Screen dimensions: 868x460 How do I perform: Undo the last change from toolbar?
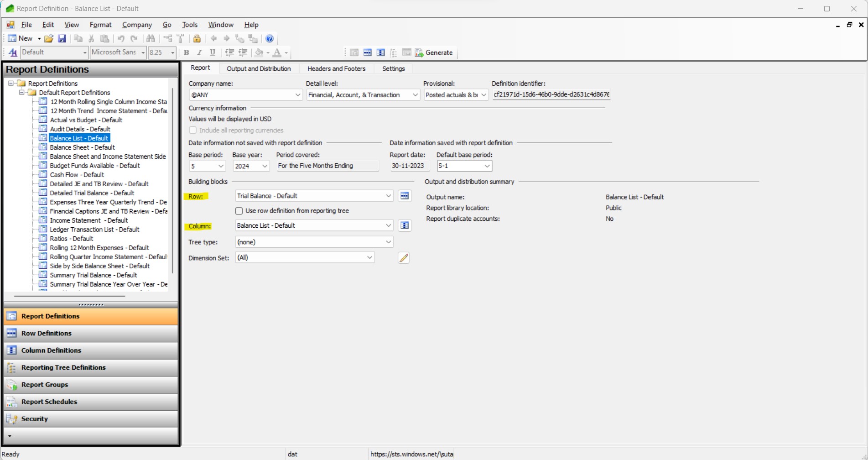120,39
